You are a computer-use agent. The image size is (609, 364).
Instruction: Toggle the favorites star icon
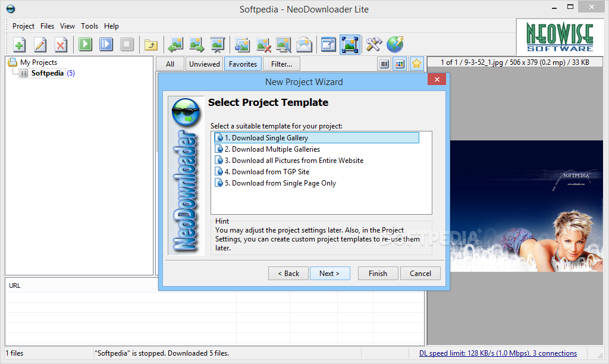(x=416, y=64)
